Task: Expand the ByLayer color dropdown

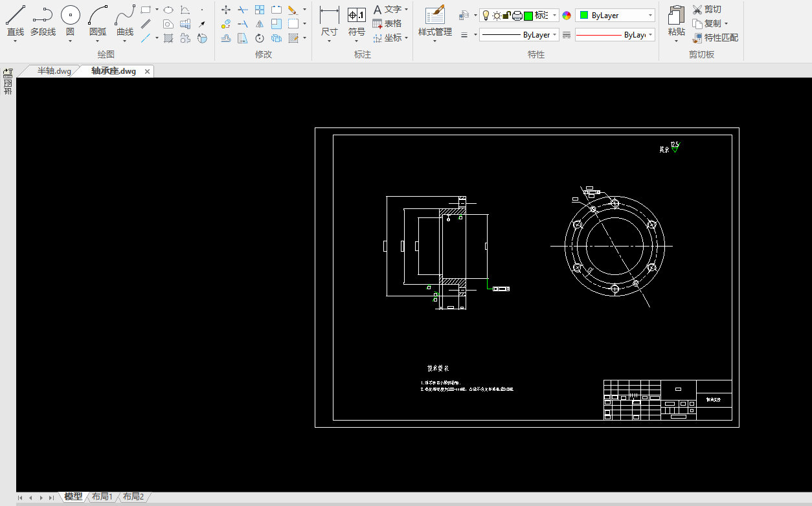Action: point(650,16)
